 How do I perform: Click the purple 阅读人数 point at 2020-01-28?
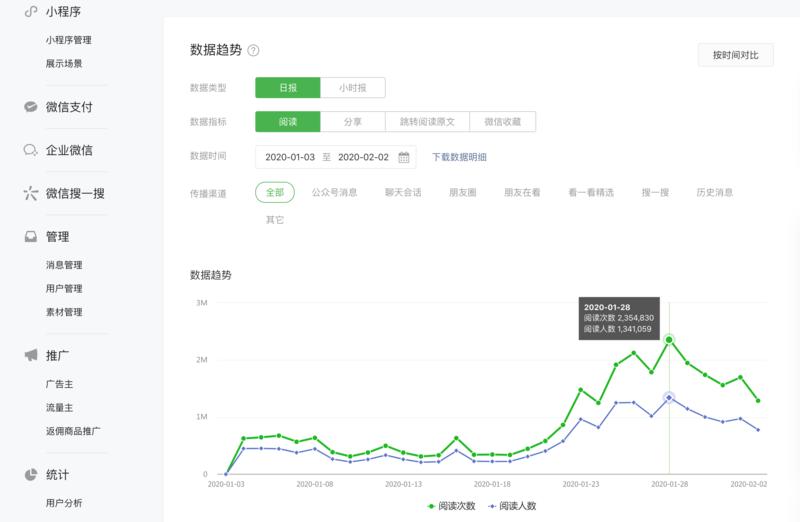669,397
